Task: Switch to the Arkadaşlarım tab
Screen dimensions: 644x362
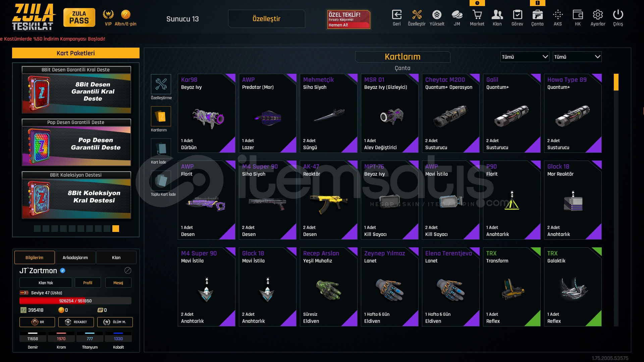Action: [x=75, y=257]
